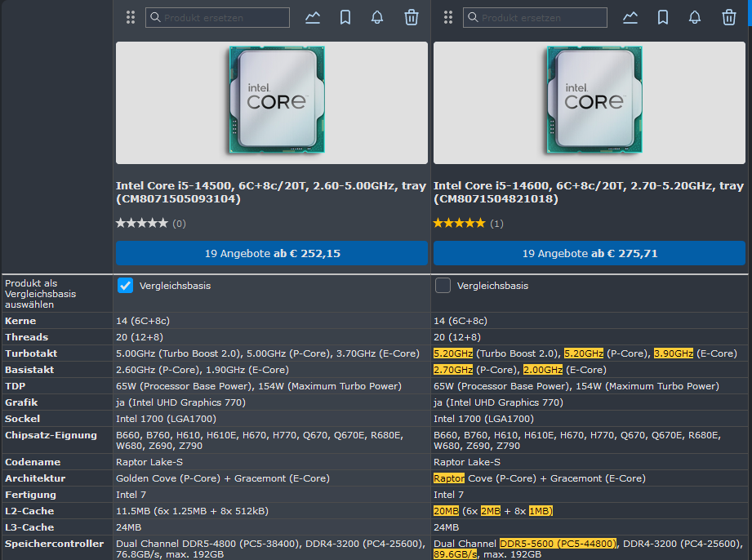
Task: View 19 Angebote ab € 252,15
Action: [x=272, y=253]
